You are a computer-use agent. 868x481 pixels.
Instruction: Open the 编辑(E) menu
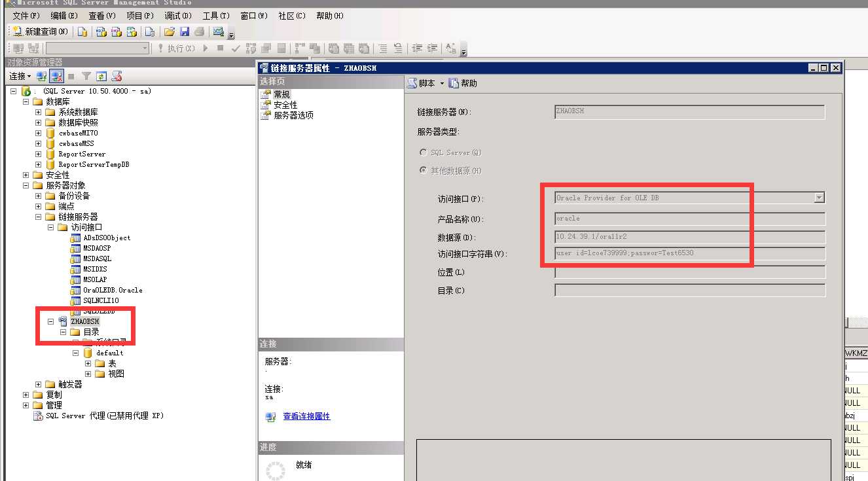coord(64,16)
